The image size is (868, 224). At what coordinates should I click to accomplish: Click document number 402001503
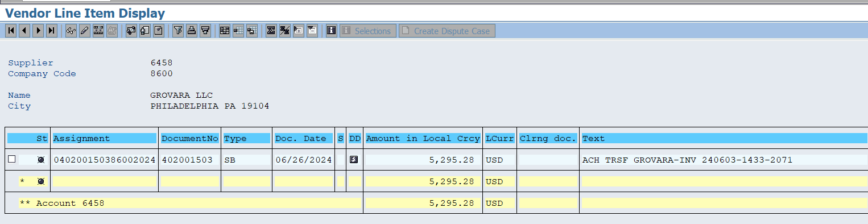coord(190,160)
